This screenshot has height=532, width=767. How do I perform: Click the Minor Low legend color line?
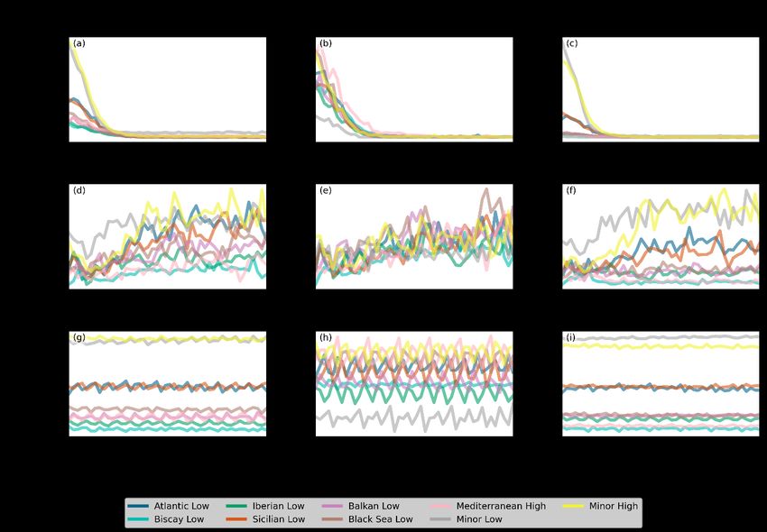441,519
